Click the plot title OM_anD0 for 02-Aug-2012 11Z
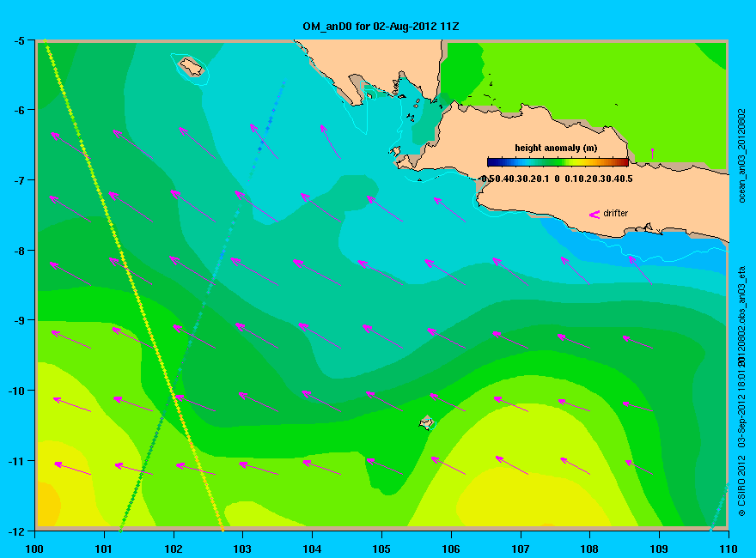The height and width of the screenshot is (558, 756). pyautogui.click(x=381, y=27)
